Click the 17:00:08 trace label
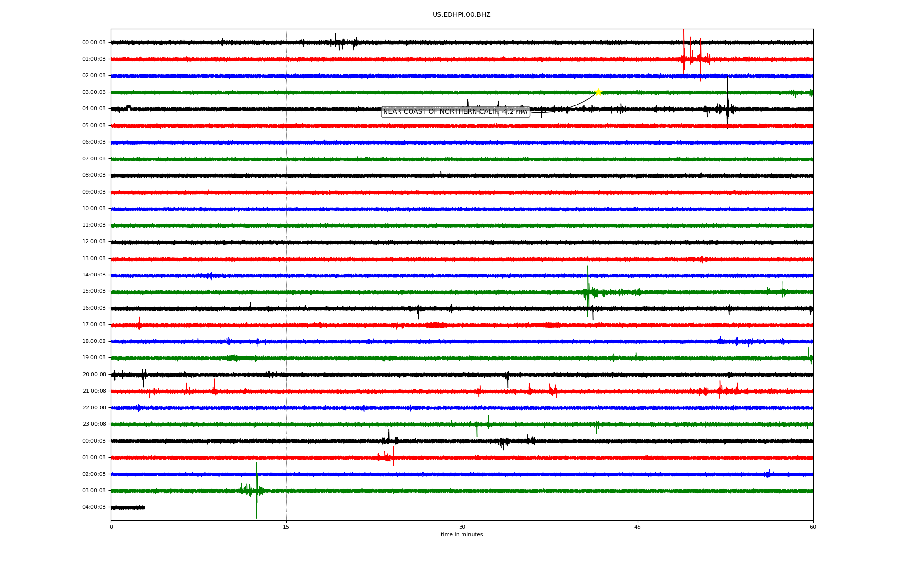Screen dimensions: 924x578 pyautogui.click(x=94, y=325)
